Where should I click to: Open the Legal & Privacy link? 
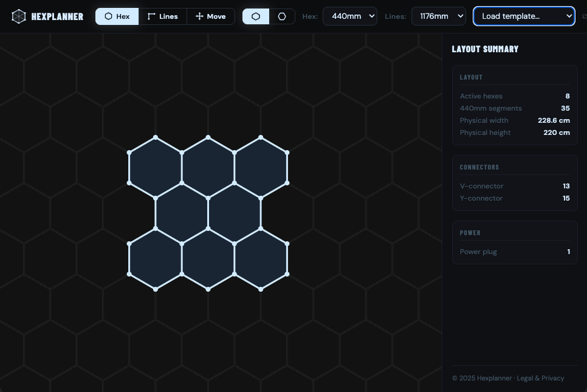click(x=540, y=378)
